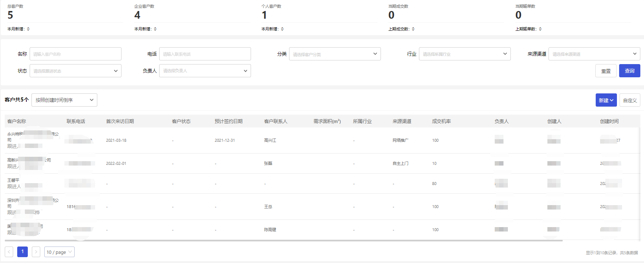Select page 1 in pagination
The image size is (644, 263).
[22, 252]
